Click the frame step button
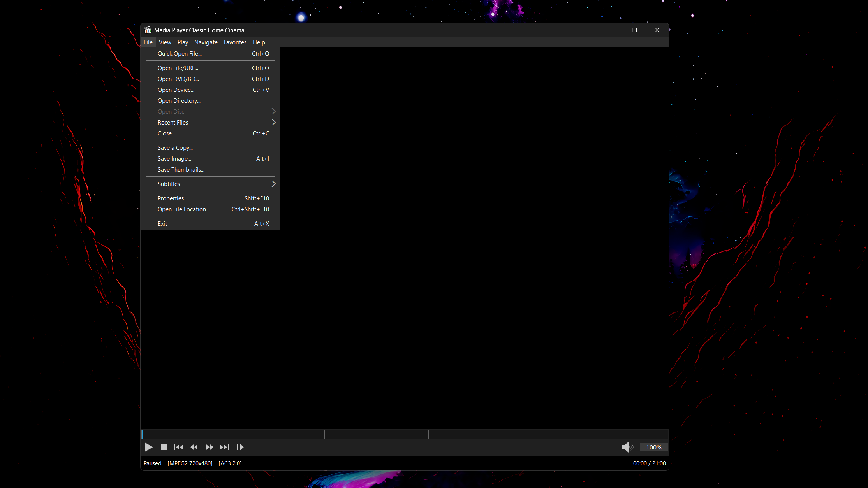The height and width of the screenshot is (488, 868). [x=240, y=447]
